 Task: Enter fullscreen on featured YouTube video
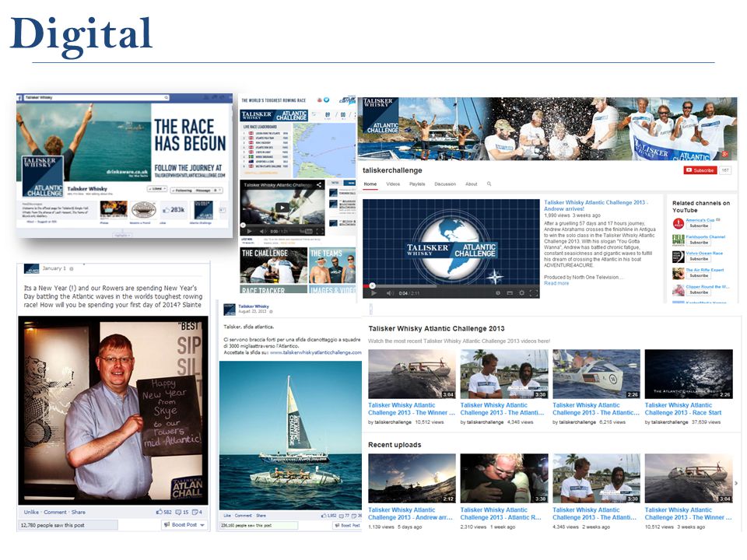click(534, 293)
